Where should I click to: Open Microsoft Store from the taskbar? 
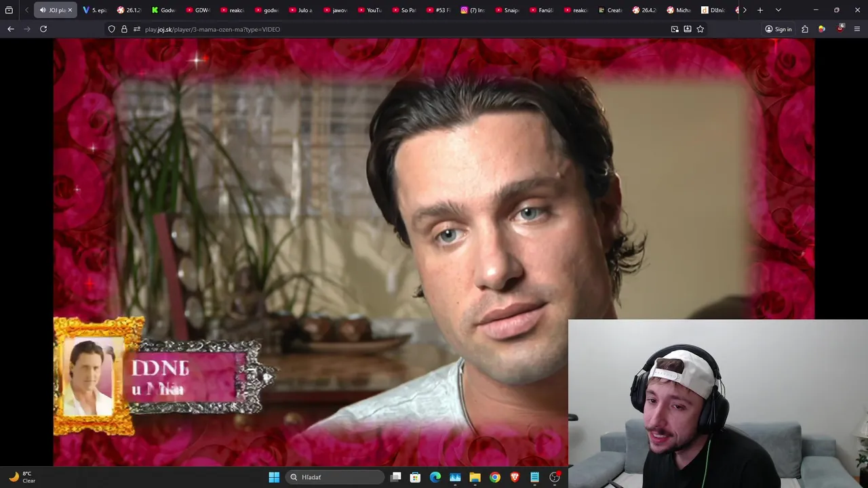pyautogui.click(x=416, y=477)
